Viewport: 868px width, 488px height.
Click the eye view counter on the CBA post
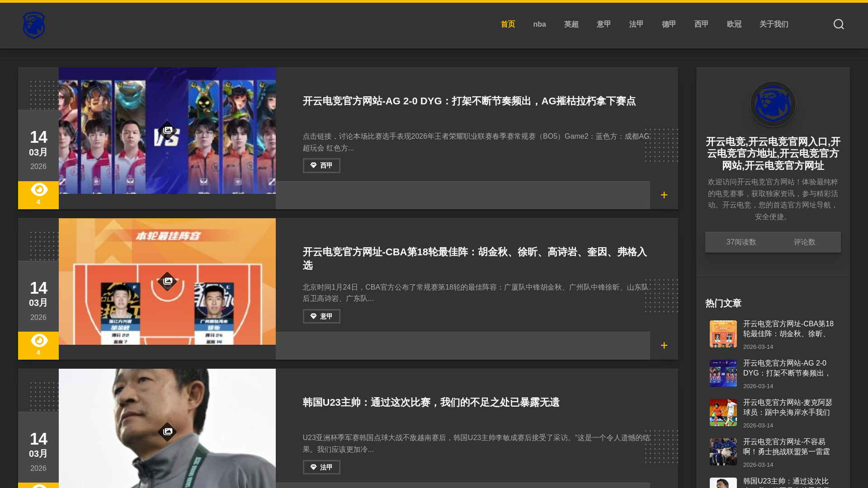click(38, 346)
